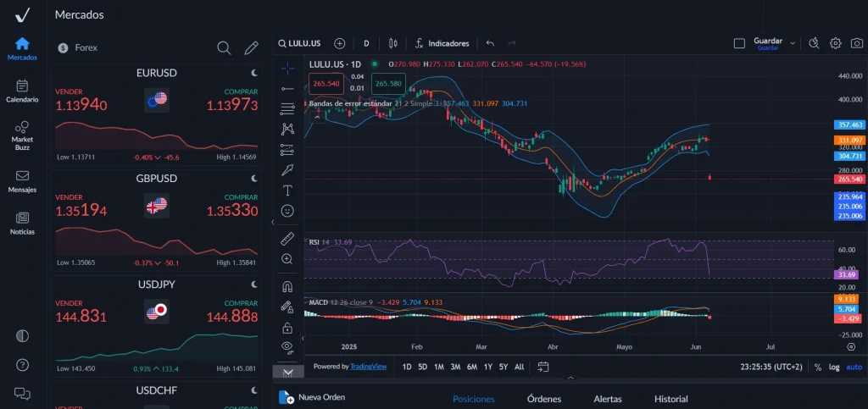Open price scale settings target icon
This screenshot has width=868, height=409.
point(851,346)
